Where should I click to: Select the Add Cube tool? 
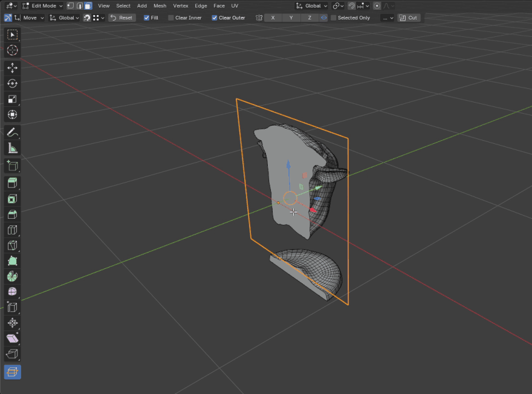tap(12, 166)
